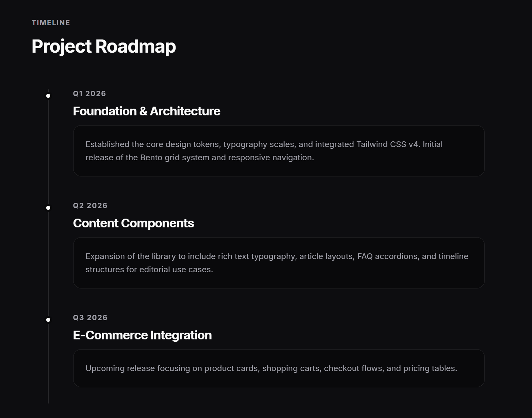
Task: Click the Q1 2026 timeline dot
Action: pyautogui.click(x=48, y=96)
